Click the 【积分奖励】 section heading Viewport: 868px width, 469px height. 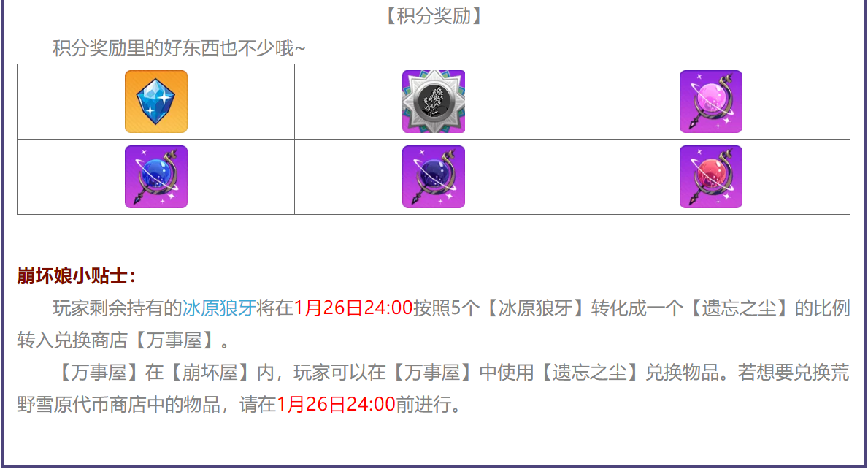tap(434, 16)
